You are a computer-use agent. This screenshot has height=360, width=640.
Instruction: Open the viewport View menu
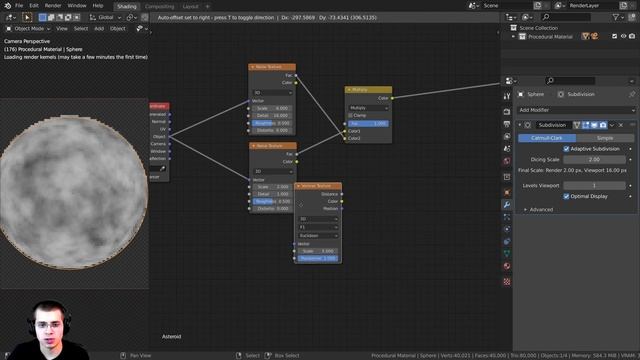62,29
